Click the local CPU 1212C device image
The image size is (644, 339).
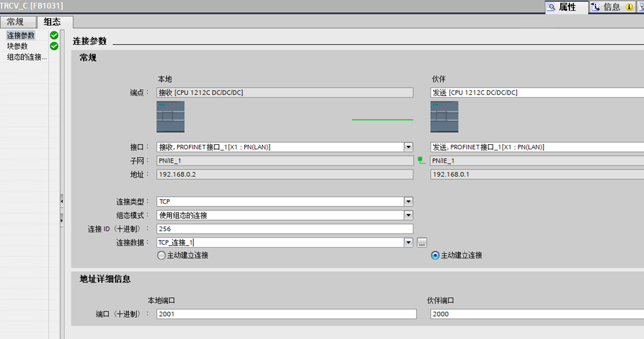[170, 116]
